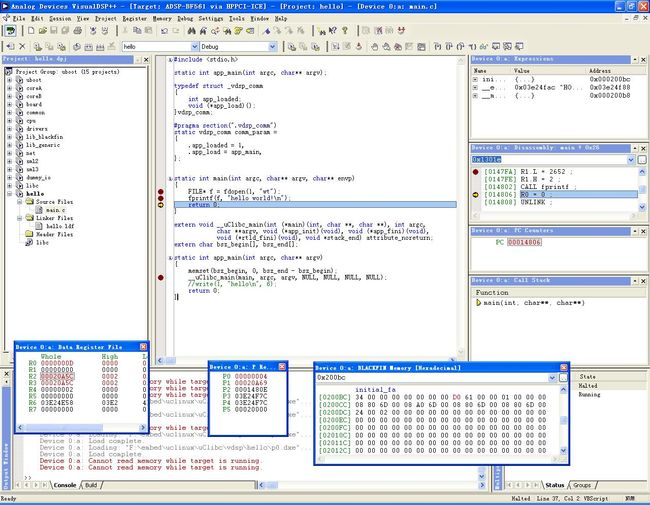Click the Redo arrow icon
This screenshot has width=650, height=505.
(x=176, y=31)
